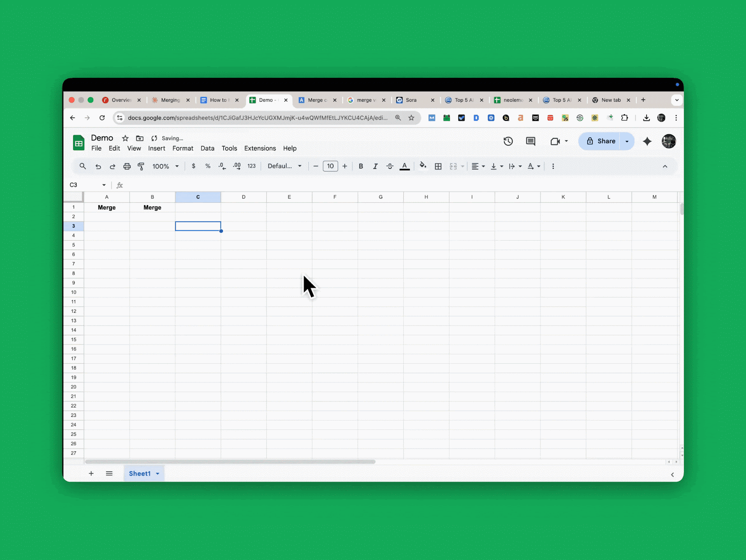Open comment history via comment icon
746x560 pixels.
(530, 141)
